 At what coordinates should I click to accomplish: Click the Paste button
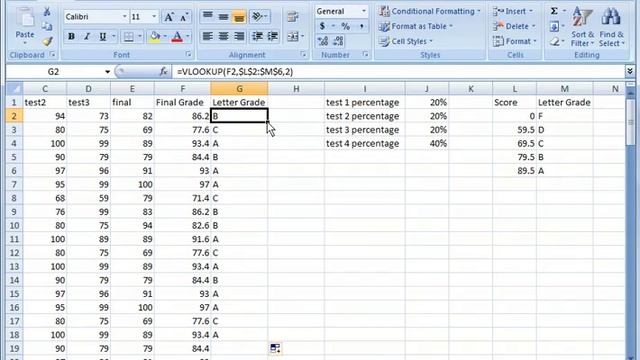click(x=24, y=25)
